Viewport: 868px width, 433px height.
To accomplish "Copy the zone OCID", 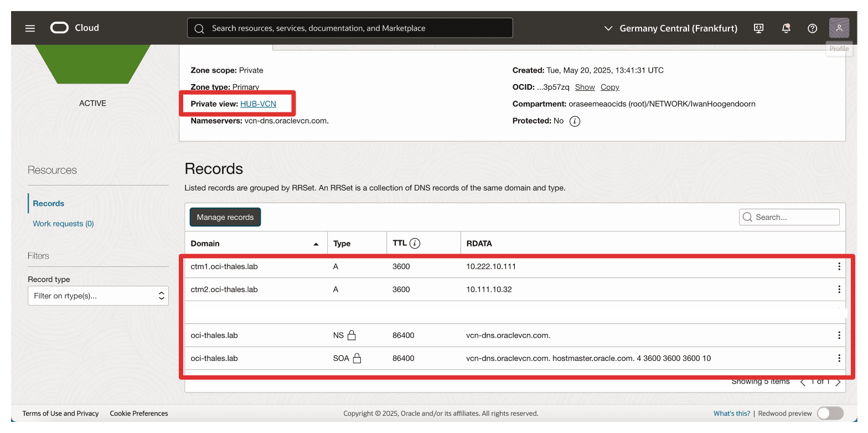I will 609,87.
